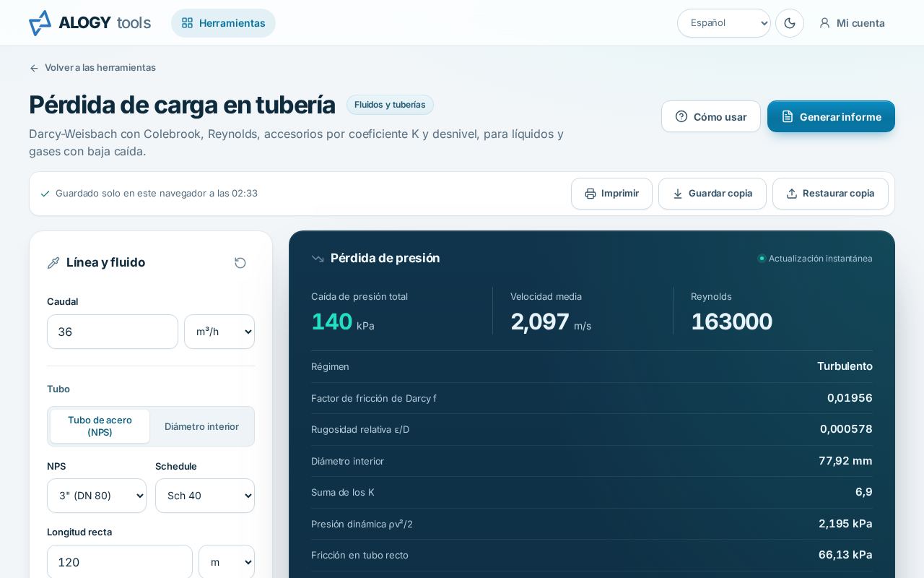Image resolution: width=924 pixels, height=578 pixels.
Task: Click the Guardar copia button
Action: [x=712, y=194]
